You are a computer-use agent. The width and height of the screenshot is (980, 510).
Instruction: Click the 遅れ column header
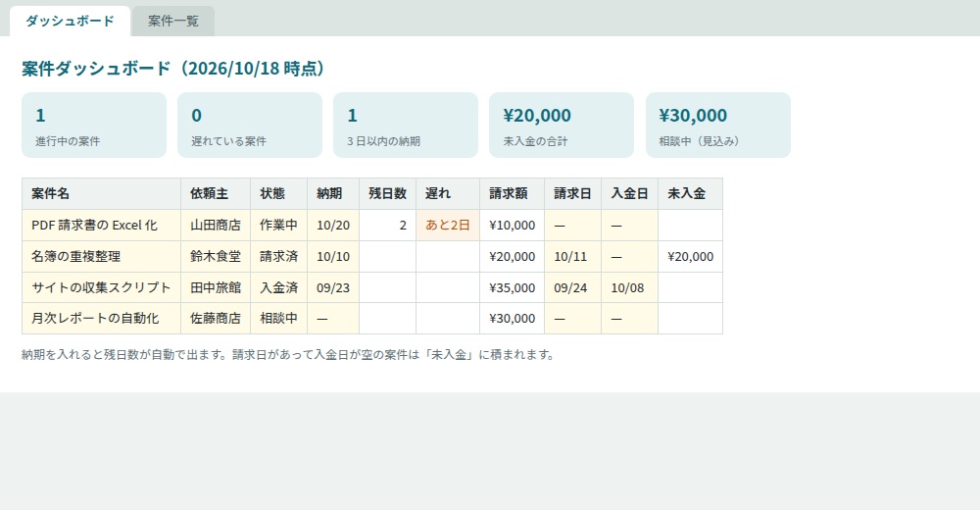click(448, 194)
